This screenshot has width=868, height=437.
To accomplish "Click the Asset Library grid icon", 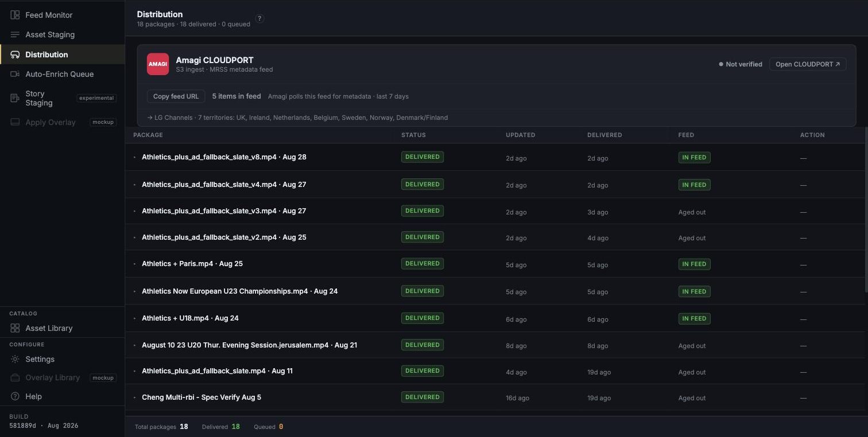I will (15, 328).
